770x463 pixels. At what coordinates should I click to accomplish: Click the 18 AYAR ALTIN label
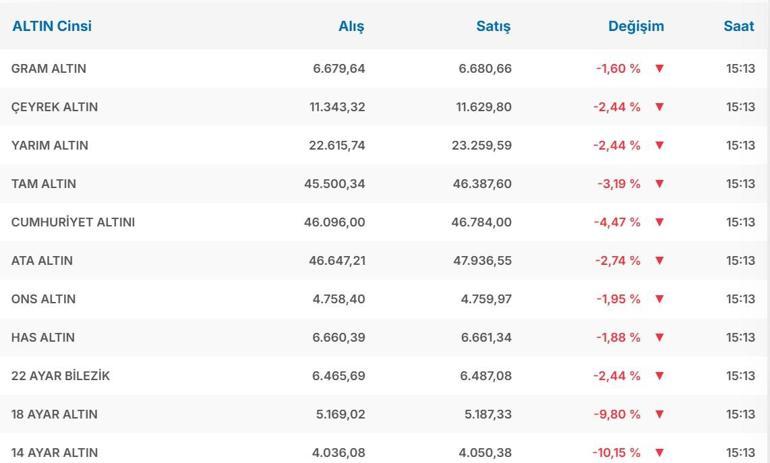coord(54,414)
